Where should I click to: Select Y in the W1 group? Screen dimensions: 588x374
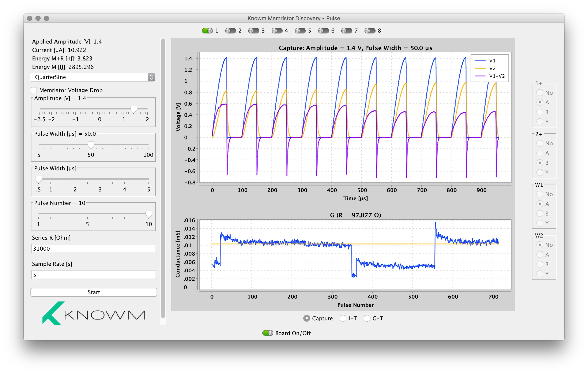[x=540, y=223]
